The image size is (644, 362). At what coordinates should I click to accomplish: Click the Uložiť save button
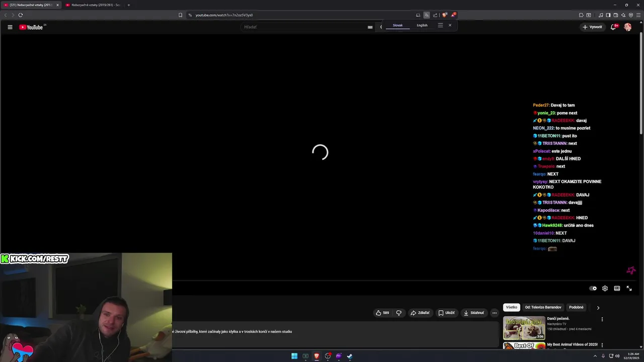click(446, 313)
